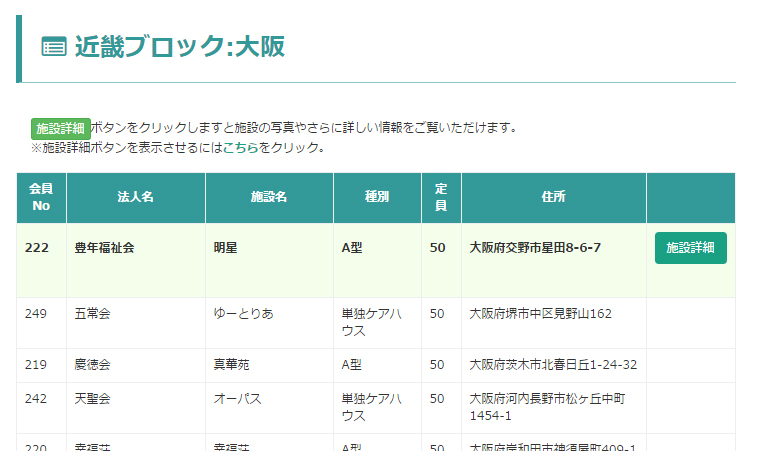Click the 住所 column header
Screen dimensions: 758x451
point(554,197)
